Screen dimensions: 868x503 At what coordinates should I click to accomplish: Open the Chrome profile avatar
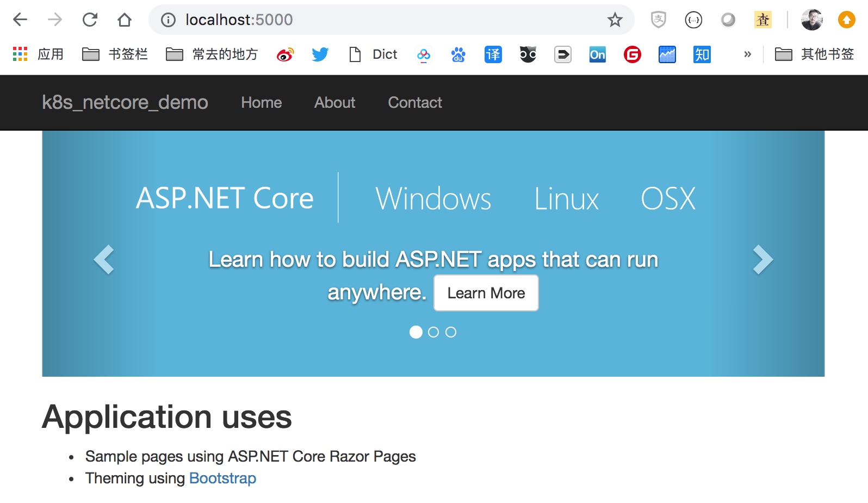812,20
